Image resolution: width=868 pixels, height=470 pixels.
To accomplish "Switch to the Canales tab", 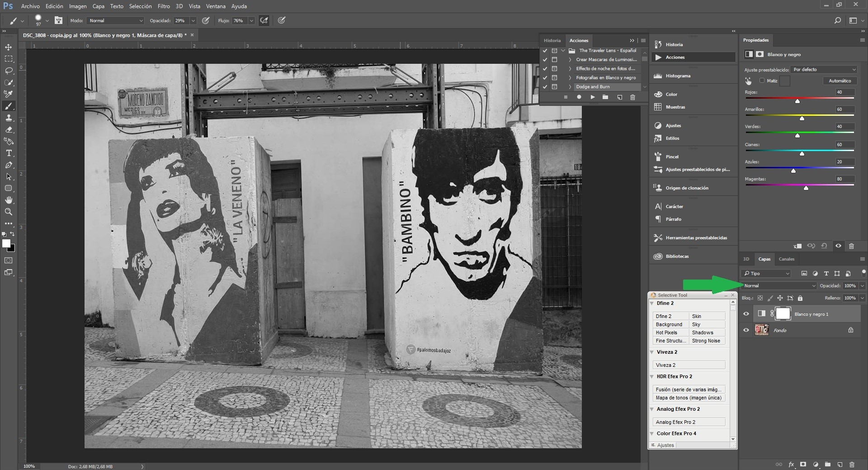I will tap(786, 259).
